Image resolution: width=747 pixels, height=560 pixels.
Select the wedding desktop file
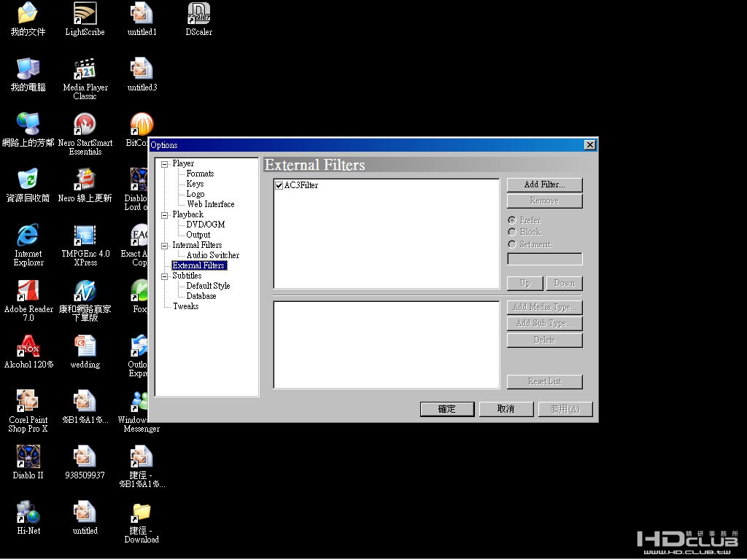coord(85,346)
